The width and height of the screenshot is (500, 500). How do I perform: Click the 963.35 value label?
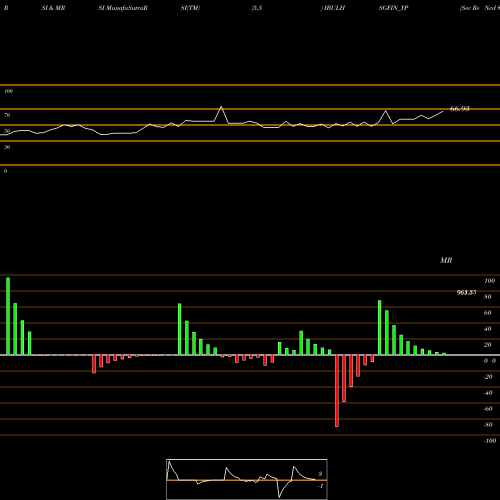tap(466, 293)
